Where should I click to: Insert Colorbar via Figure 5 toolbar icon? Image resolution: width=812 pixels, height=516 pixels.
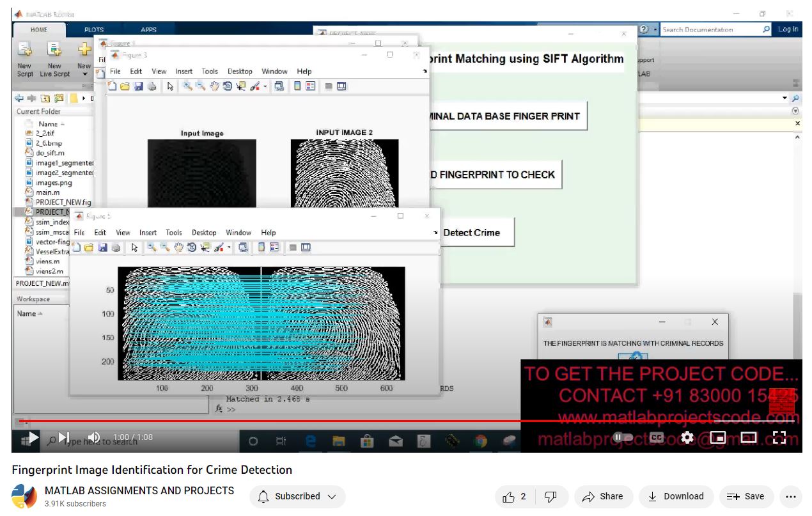tap(262, 247)
